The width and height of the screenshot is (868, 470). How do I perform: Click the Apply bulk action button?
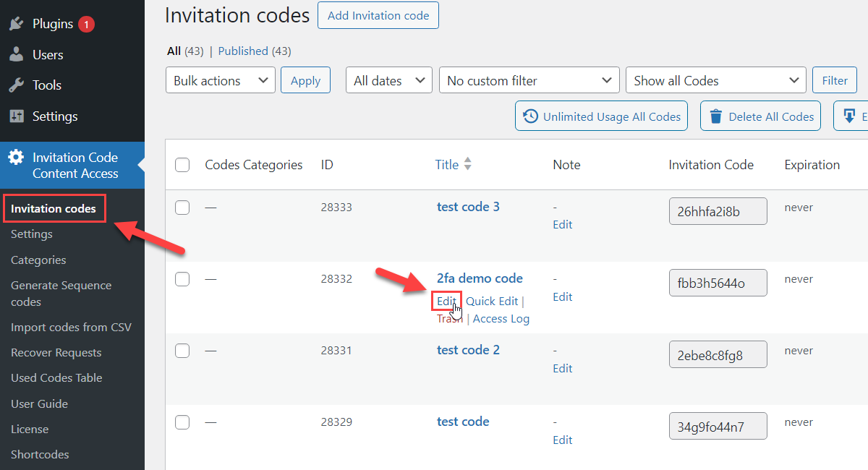coord(305,80)
